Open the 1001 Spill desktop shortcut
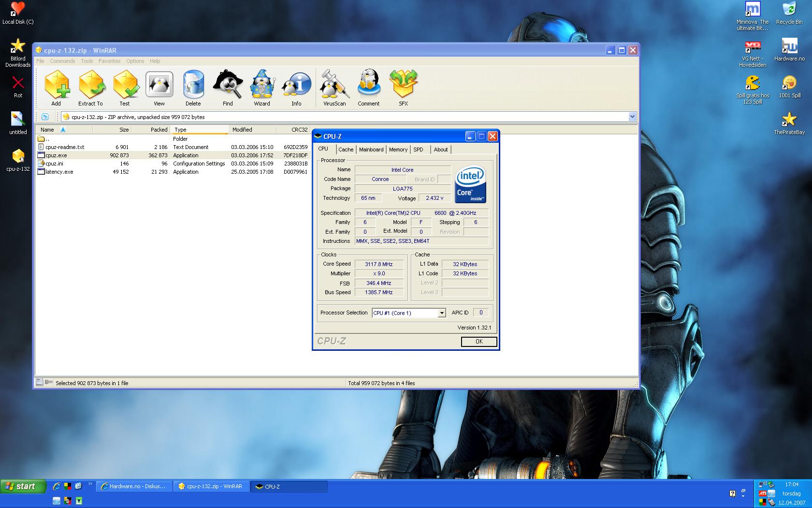This screenshot has width=812, height=508. pyautogui.click(x=789, y=87)
